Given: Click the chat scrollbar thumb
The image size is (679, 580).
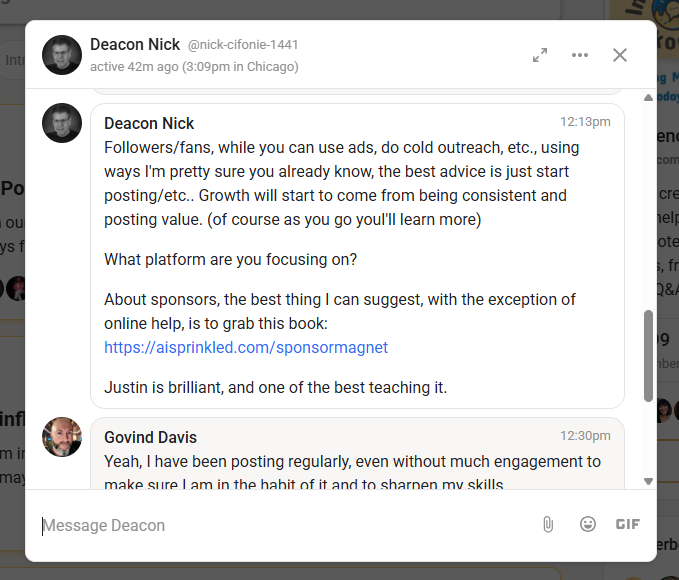Looking at the screenshot, I should (x=648, y=355).
